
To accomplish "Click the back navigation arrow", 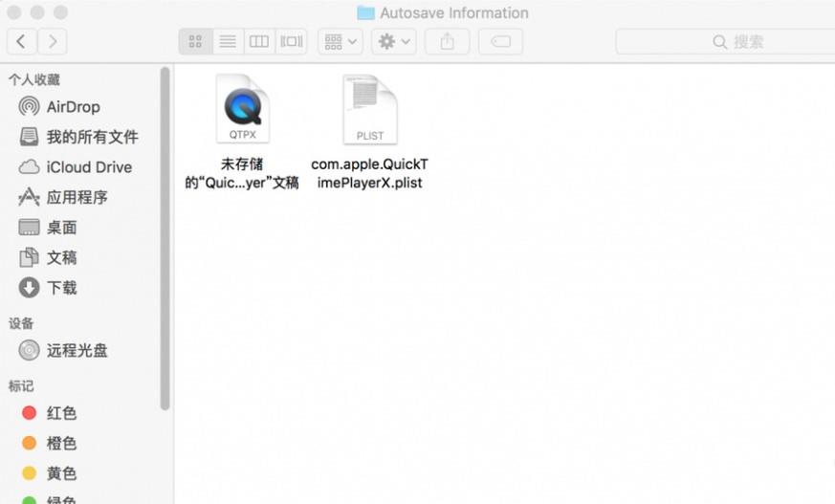I will tap(22, 41).
